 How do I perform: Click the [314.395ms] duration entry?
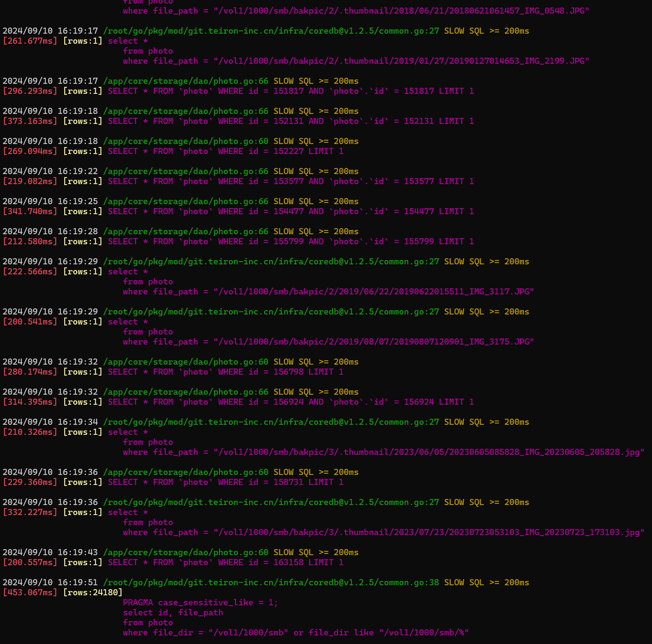point(30,402)
